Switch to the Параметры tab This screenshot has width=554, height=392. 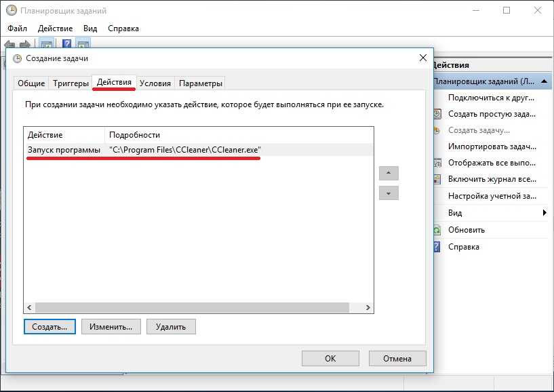[200, 83]
